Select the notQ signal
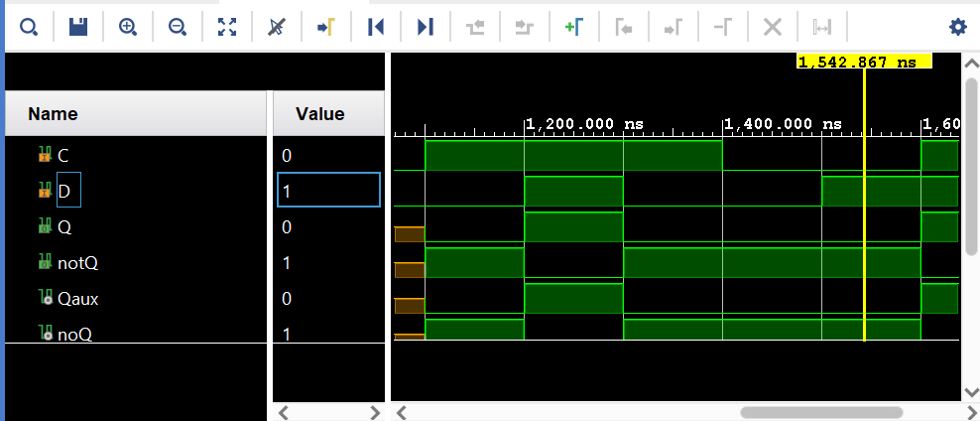Screen dimensions: 980x421 (78, 263)
